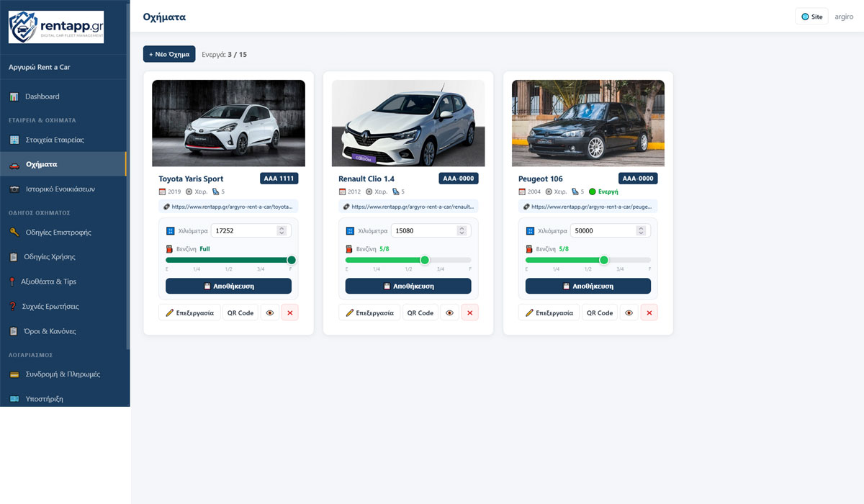Viewport: 864px width, 504px height.
Task: Click the AAA 1111 plate badge
Action: click(x=279, y=179)
